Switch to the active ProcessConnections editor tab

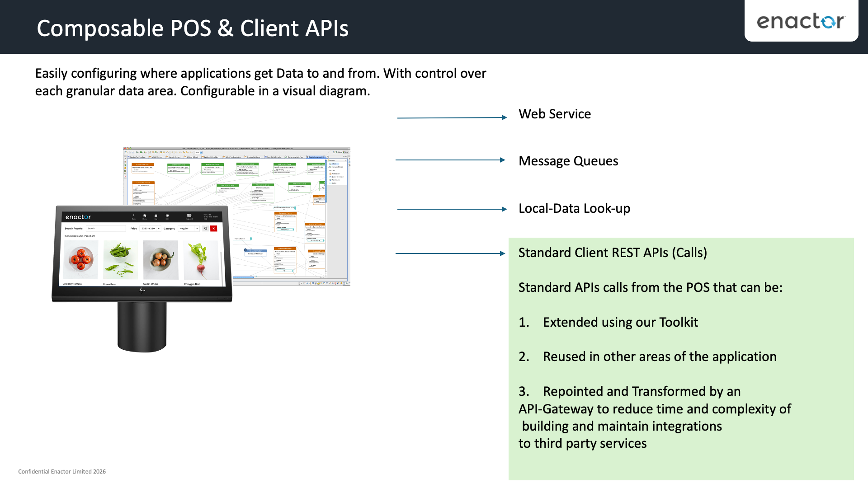click(315, 157)
